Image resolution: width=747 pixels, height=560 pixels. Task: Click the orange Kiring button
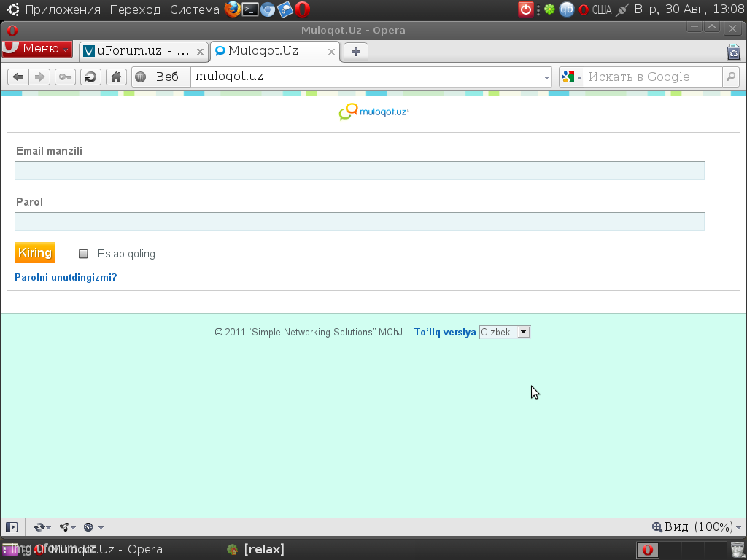click(x=35, y=252)
